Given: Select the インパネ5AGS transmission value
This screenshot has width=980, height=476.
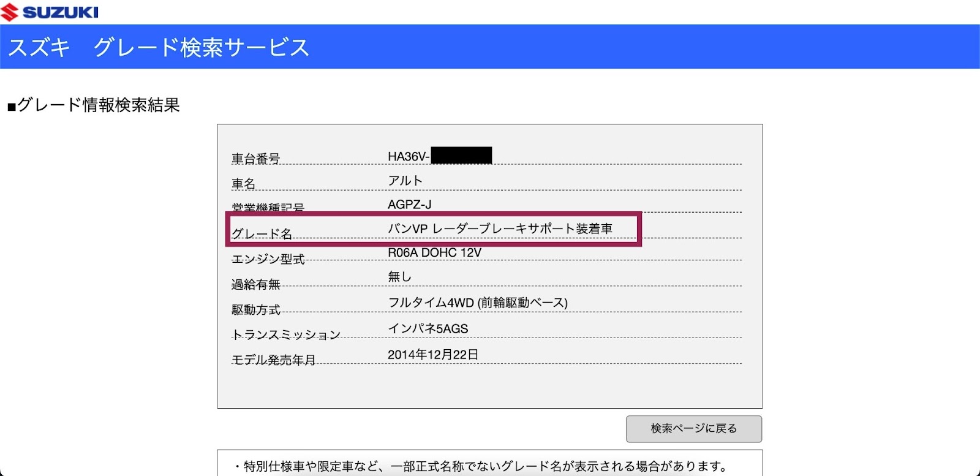Looking at the screenshot, I should pos(428,329).
